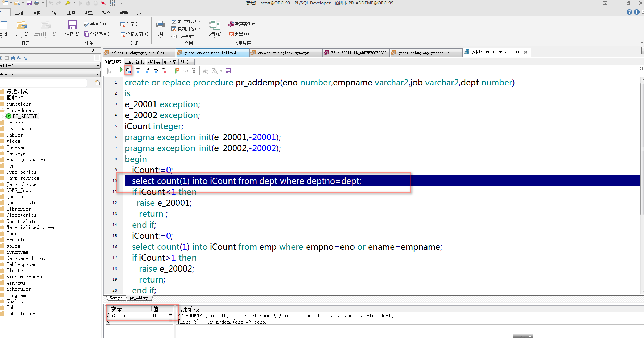Click the 另存为 save as button
Viewport: 644px width, 338px height.
click(x=99, y=24)
